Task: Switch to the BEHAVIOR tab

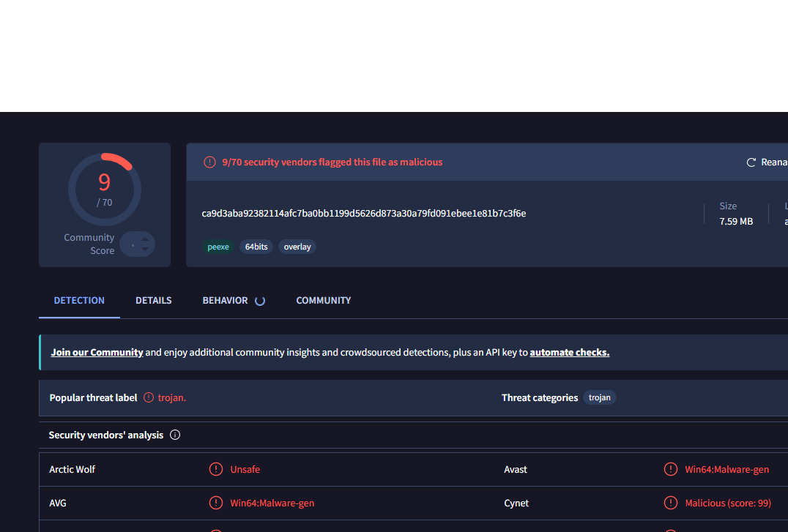Action: [x=225, y=301]
